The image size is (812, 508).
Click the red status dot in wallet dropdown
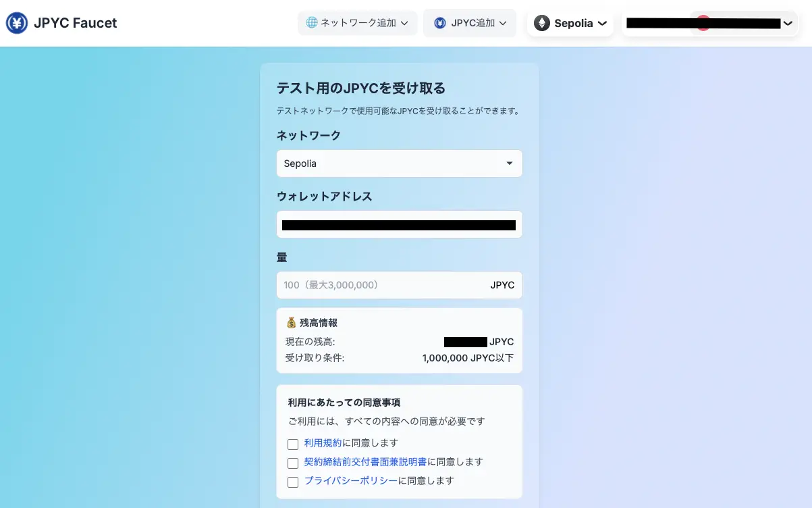coord(704,22)
